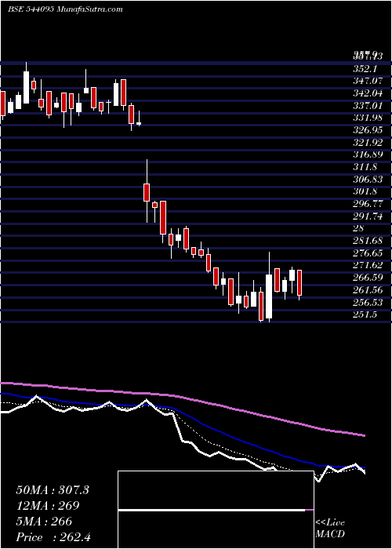Select the 352.1 price level label

pyautogui.click(x=365, y=69)
